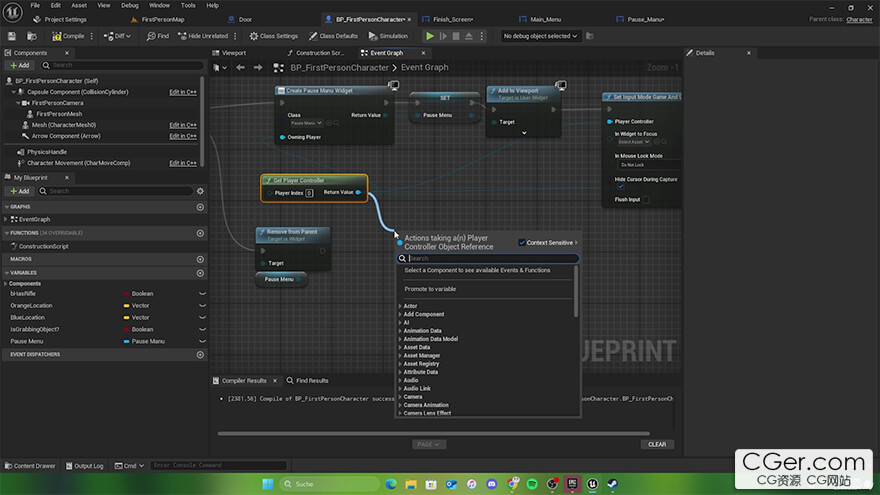This screenshot has width=880, height=495.
Task: Expand the Animation Data category
Action: click(x=400, y=331)
